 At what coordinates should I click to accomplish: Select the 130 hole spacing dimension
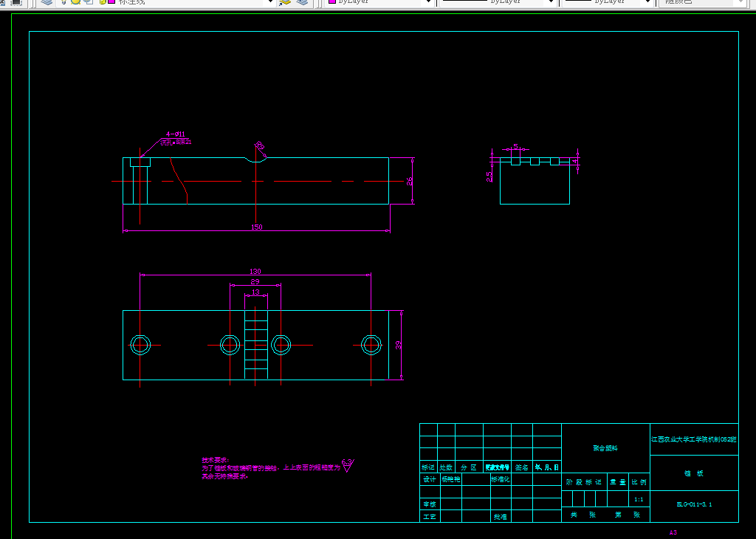coord(255,272)
